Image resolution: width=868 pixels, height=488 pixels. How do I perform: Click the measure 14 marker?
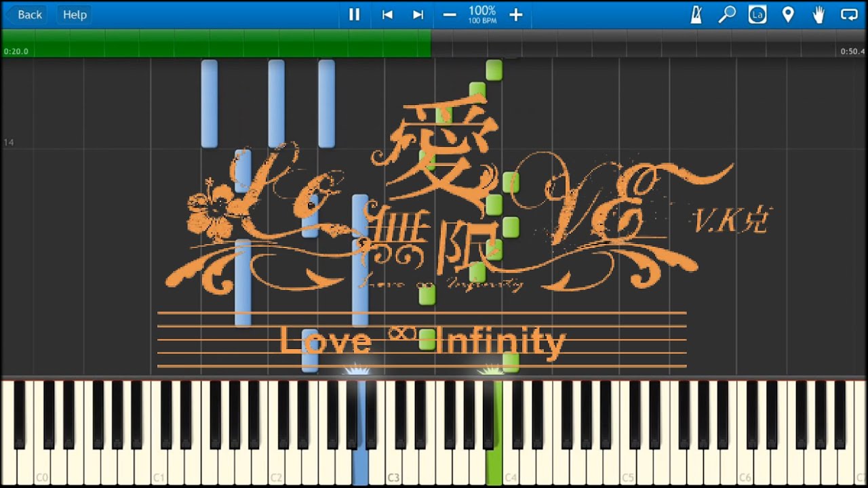[9, 142]
